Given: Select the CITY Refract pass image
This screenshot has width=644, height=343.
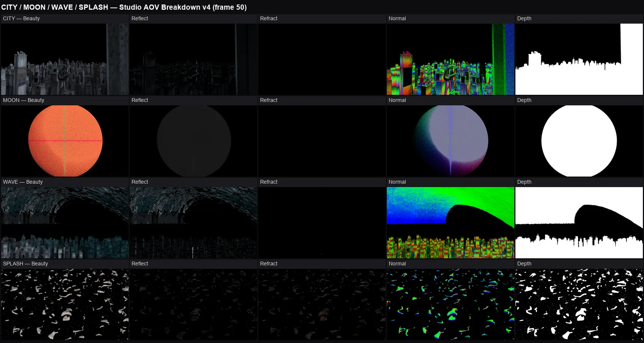Looking at the screenshot, I should point(322,59).
